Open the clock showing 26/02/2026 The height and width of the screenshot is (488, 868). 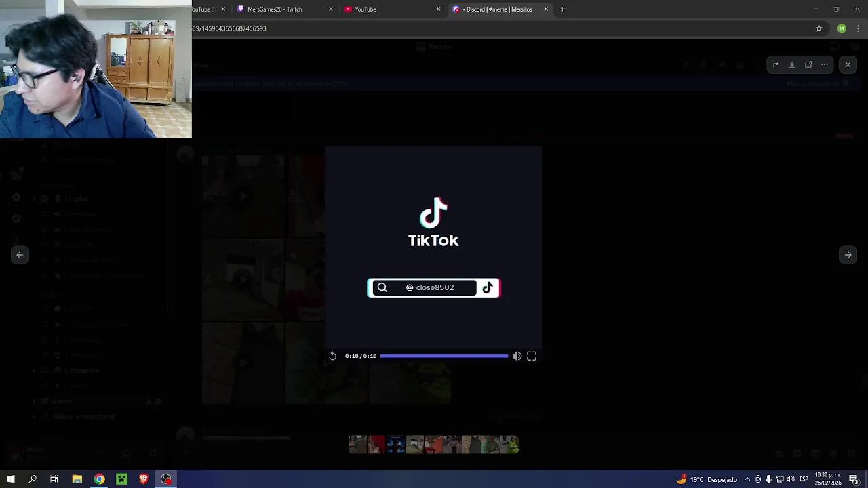click(x=828, y=479)
